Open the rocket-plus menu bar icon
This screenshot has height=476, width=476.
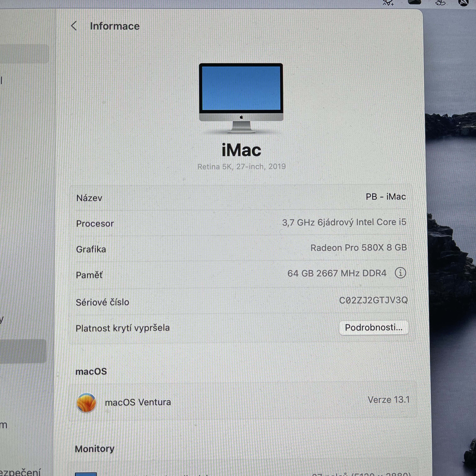pyautogui.click(x=388, y=3)
